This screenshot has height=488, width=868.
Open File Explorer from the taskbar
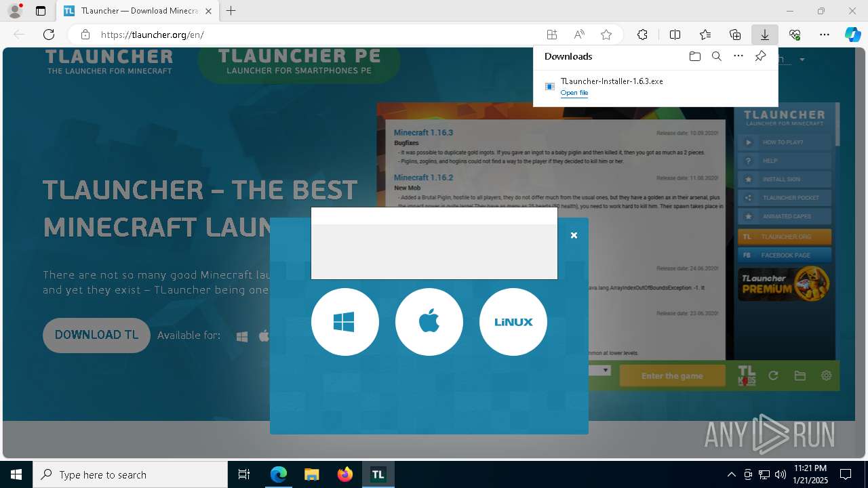click(x=311, y=474)
